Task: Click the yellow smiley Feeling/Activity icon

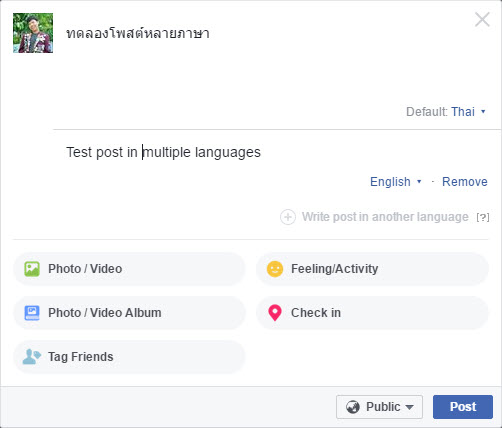Action: click(x=275, y=269)
